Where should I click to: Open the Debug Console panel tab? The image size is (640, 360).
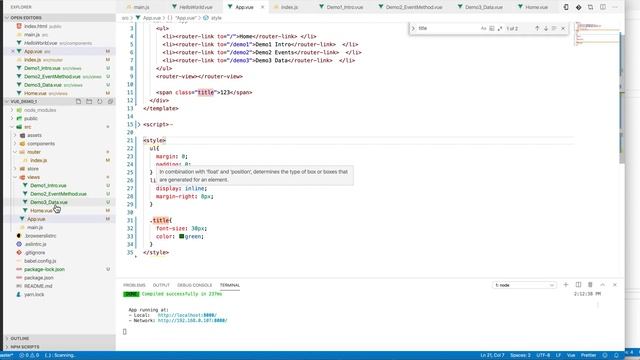click(195, 285)
